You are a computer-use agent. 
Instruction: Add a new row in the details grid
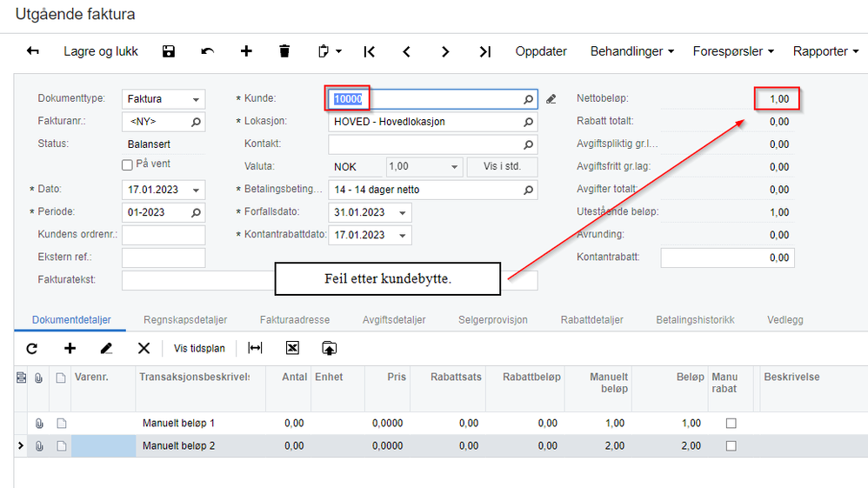coord(70,348)
